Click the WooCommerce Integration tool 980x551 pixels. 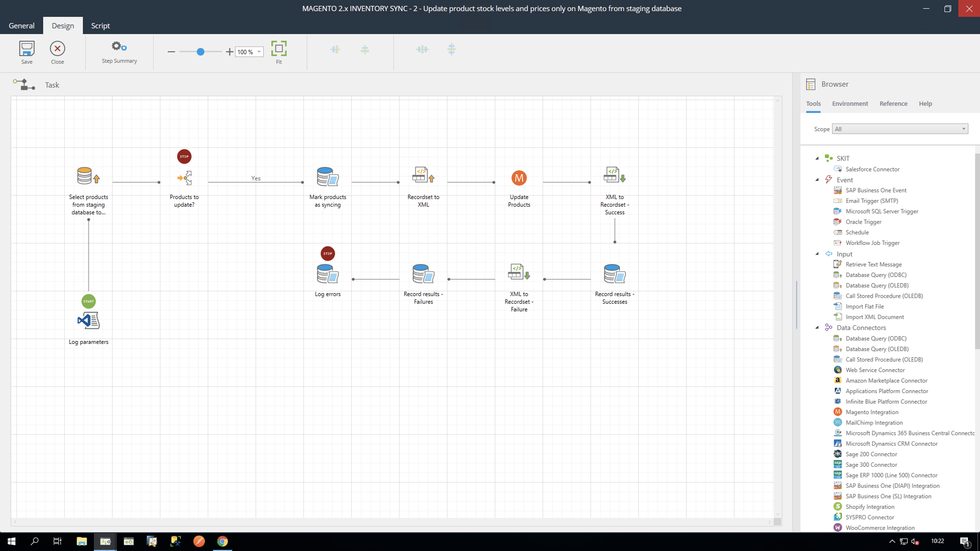880,527
